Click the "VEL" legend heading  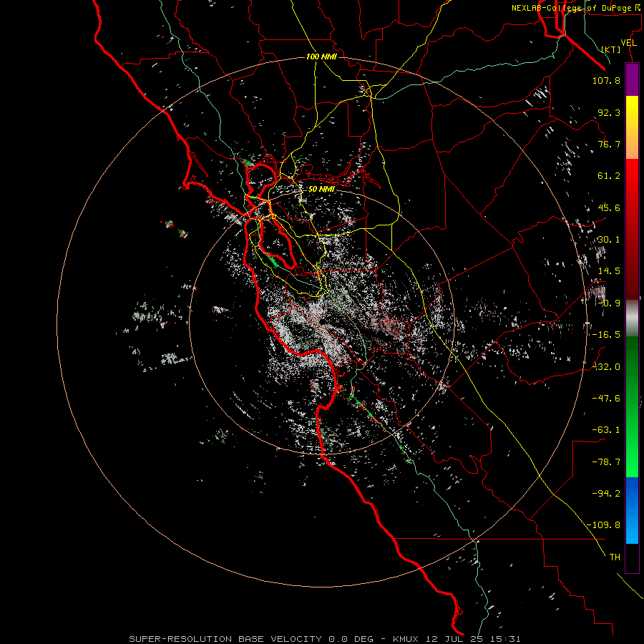pyautogui.click(x=628, y=43)
